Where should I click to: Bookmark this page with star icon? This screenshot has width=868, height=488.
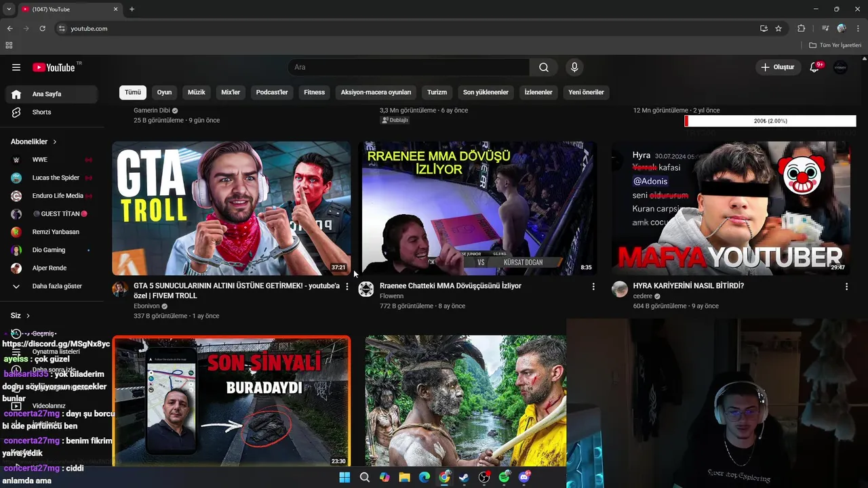778,28
